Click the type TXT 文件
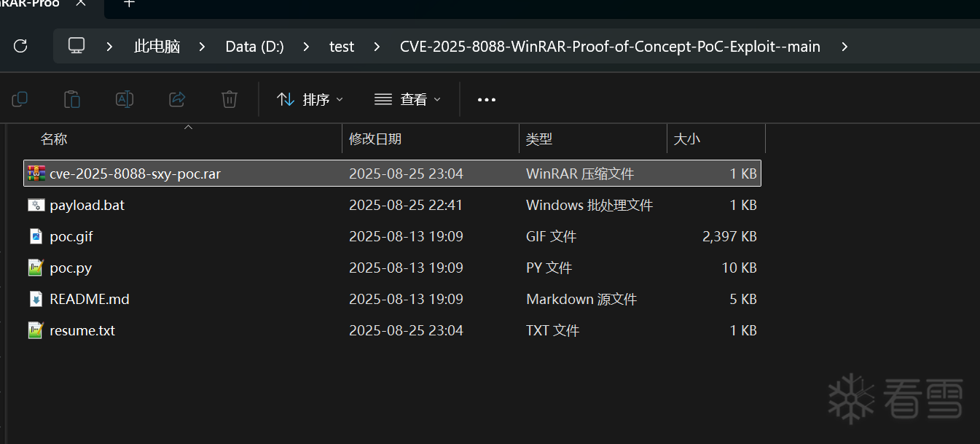Viewport: 980px width, 444px height. pos(552,330)
